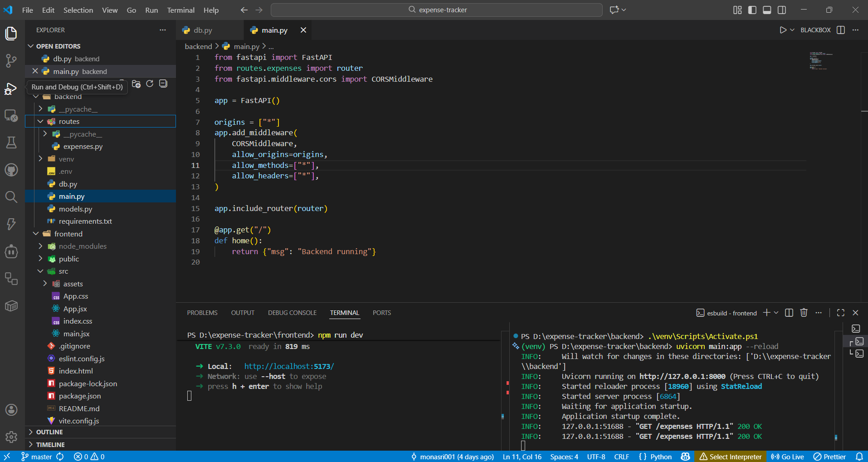Screen dimensions: 868x462
Task: Click the expense-tracker command center search box
Action: point(436,10)
